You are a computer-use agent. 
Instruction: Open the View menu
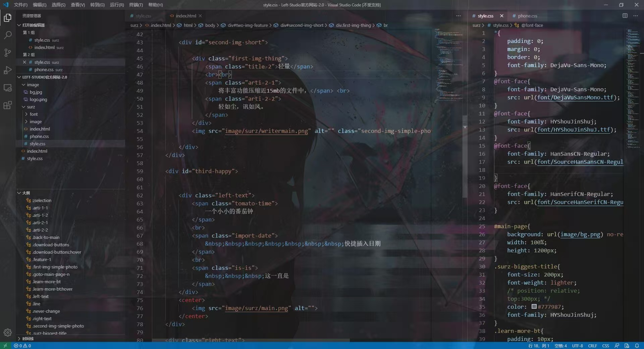click(78, 5)
